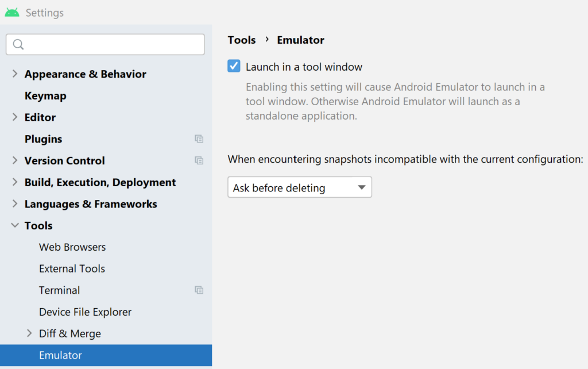Click the project-level icon beside Terminal
The width and height of the screenshot is (588, 369).
[x=199, y=290]
